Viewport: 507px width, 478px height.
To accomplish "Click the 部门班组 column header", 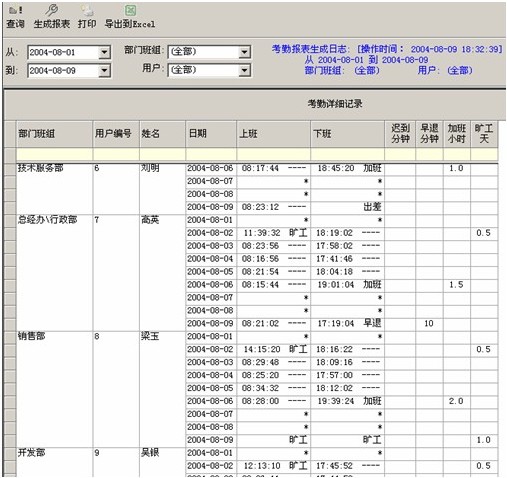I will [x=54, y=134].
